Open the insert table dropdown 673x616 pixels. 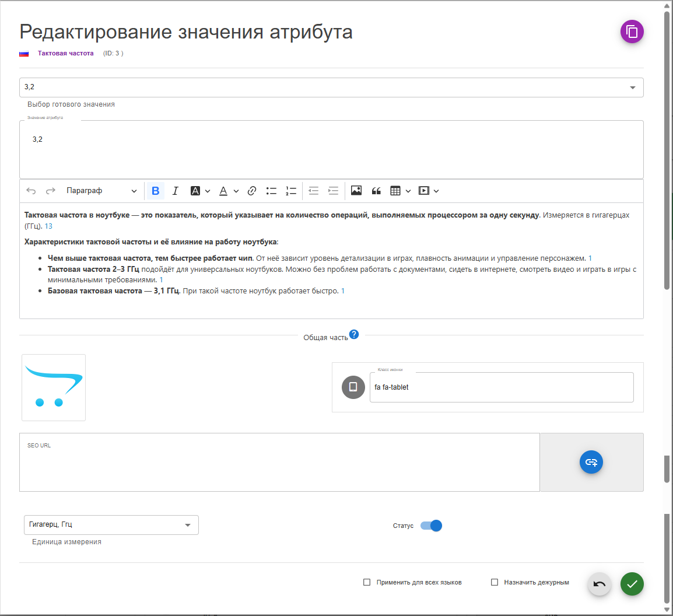[x=400, y=191]
